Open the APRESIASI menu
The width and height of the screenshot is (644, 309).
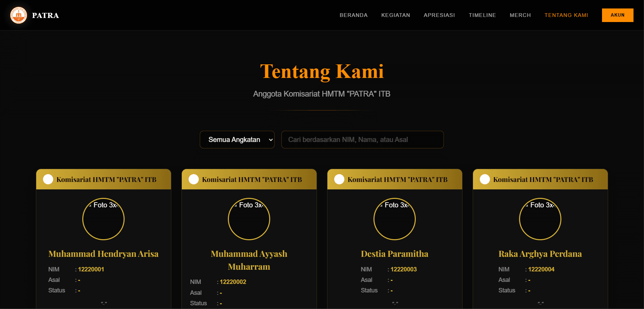coord(439,15)
